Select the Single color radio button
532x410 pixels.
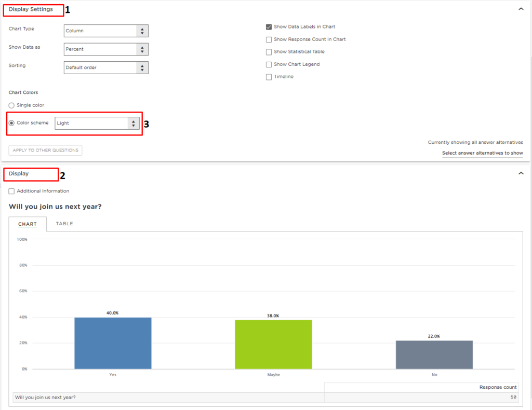point(11,105)
